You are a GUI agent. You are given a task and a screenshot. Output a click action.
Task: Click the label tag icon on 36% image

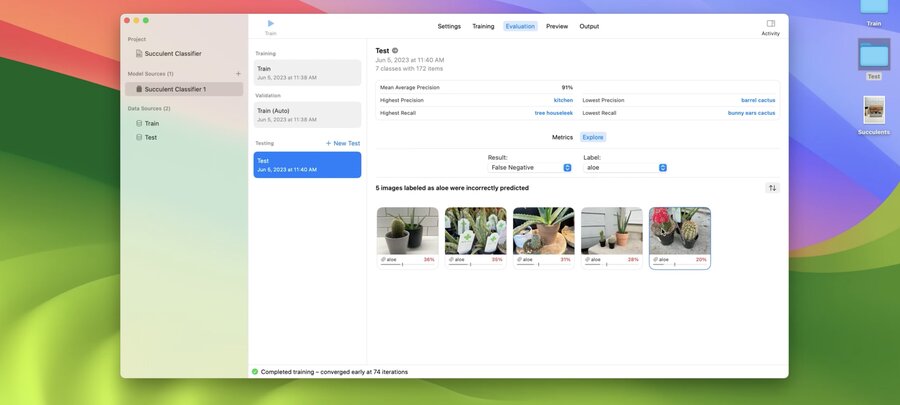(x=383, y=260)
